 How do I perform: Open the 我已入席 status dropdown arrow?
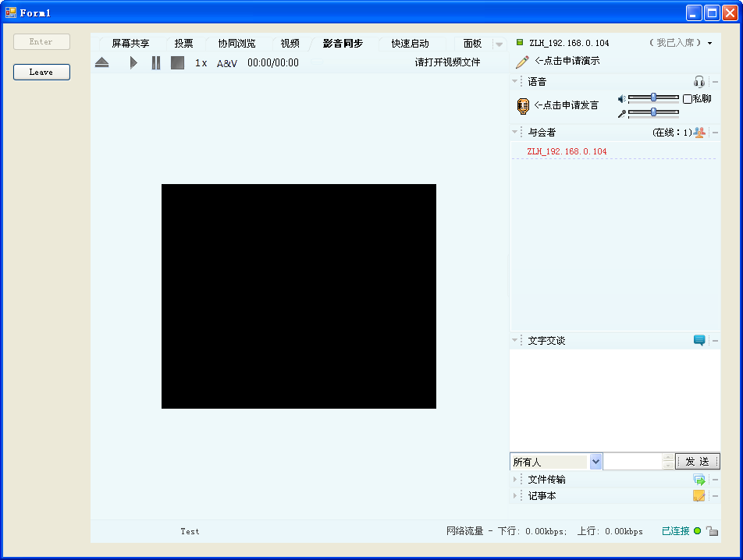click(710, 44)
